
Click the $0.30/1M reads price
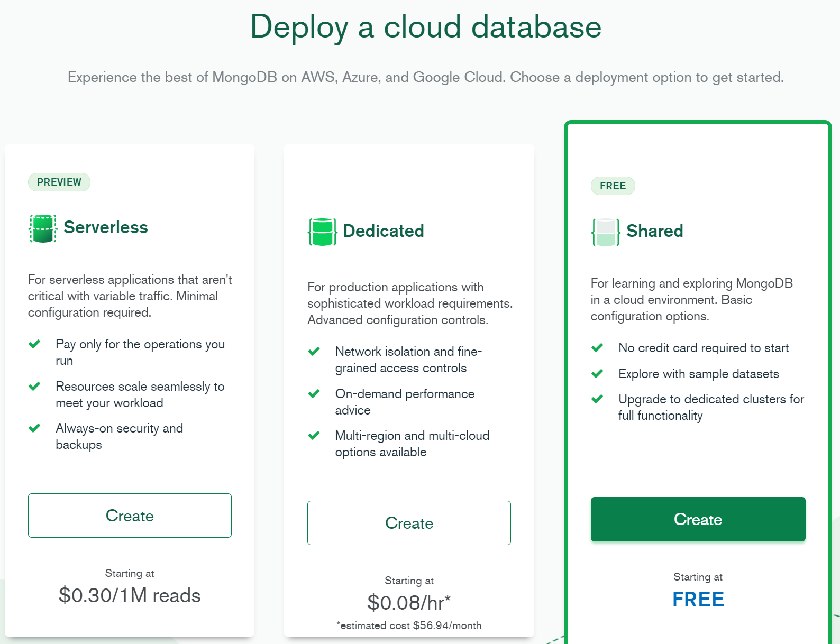pyautogui.click(x=130, y=595)
